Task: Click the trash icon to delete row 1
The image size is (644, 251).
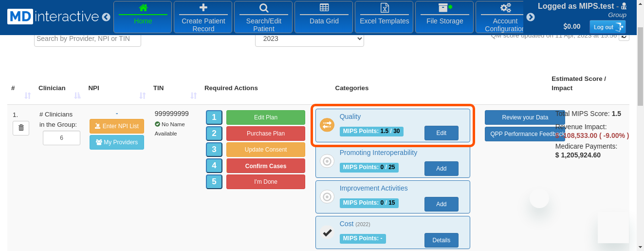Action: [x=21, y=128]
